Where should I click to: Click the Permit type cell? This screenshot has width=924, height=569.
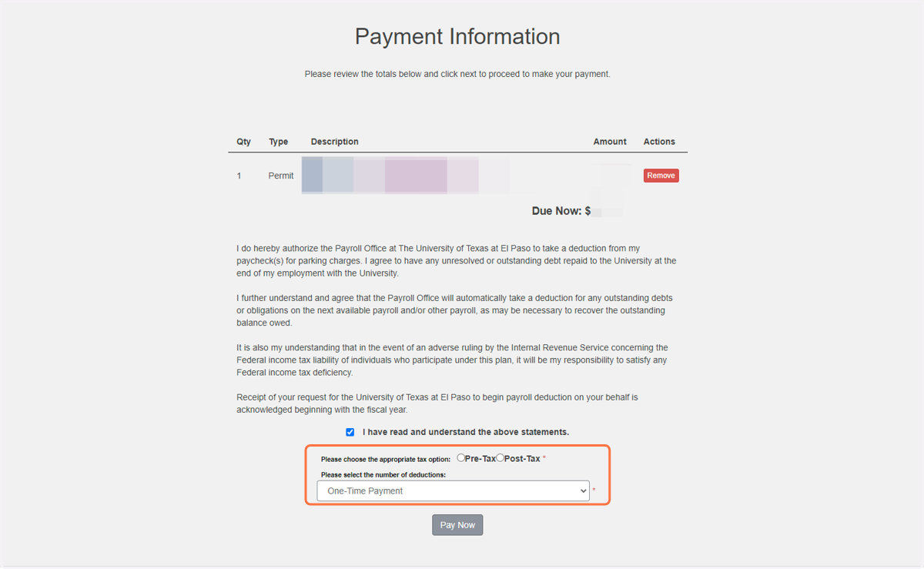click(x=281, y=176)
